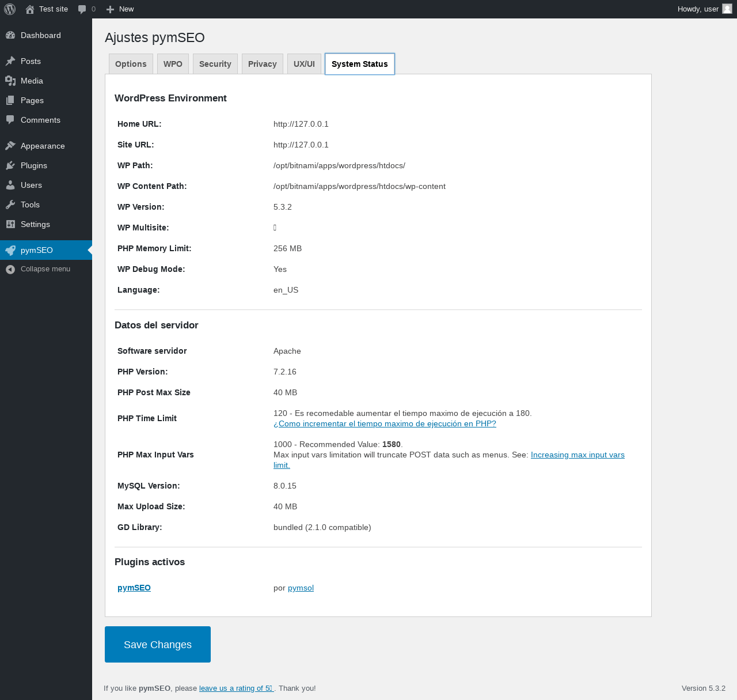Image resolution: width=737 pixels, height=700 pixels.
Task: Open Plugins menu label
Action: [34, 165]
